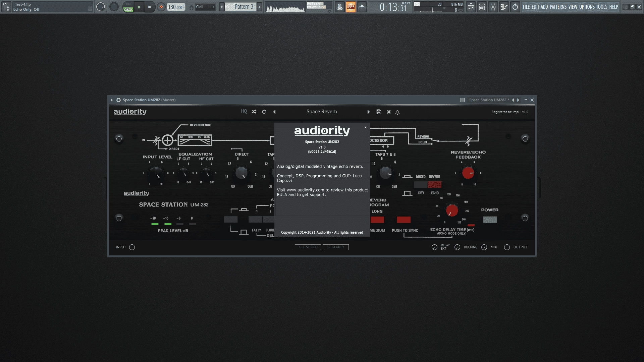Click the countdown-before-recording icon
644x362 pixels.
coord(362,7)
